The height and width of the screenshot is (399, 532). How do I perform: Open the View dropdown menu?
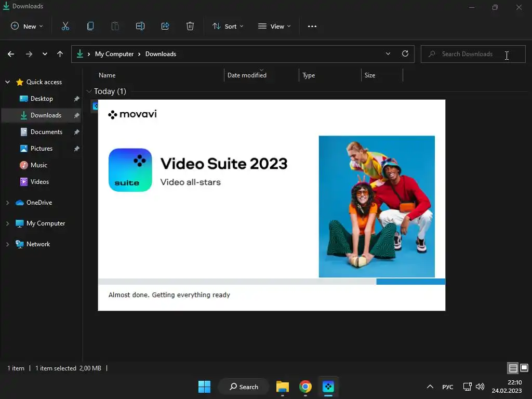pos(274,26)
